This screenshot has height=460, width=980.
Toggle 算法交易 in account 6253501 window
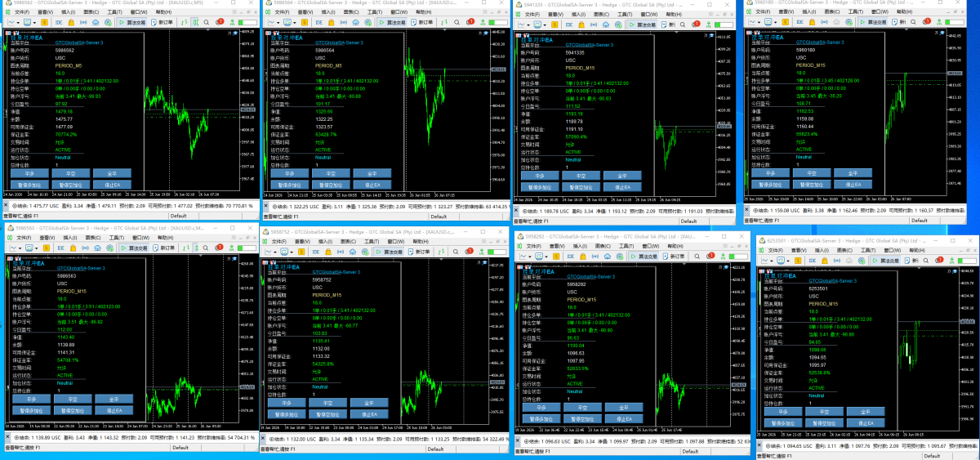[x=884, y=261]
